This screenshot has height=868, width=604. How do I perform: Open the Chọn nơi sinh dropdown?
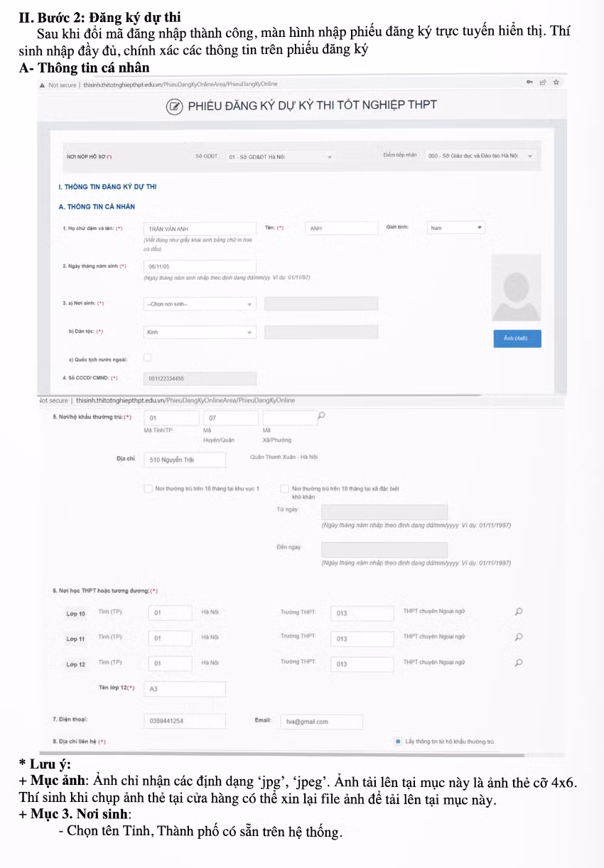pos(199,304)
